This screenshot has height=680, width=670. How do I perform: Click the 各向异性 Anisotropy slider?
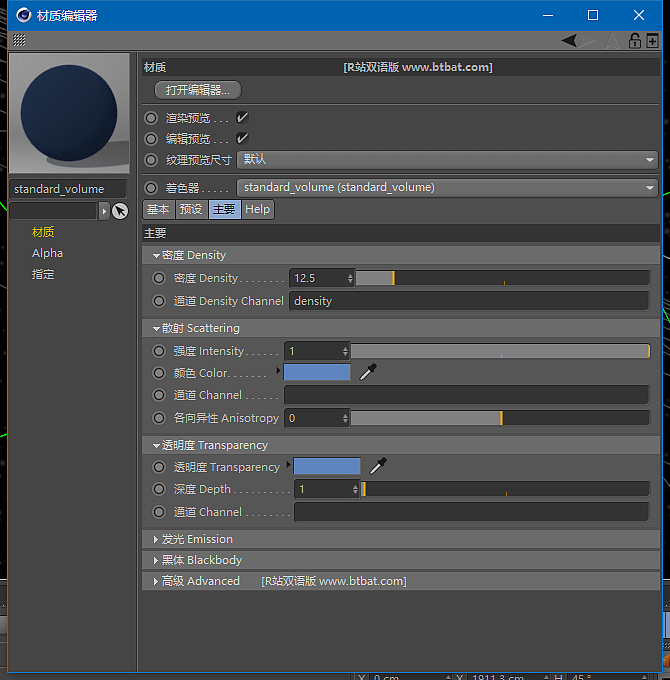(x=500, y=418)
